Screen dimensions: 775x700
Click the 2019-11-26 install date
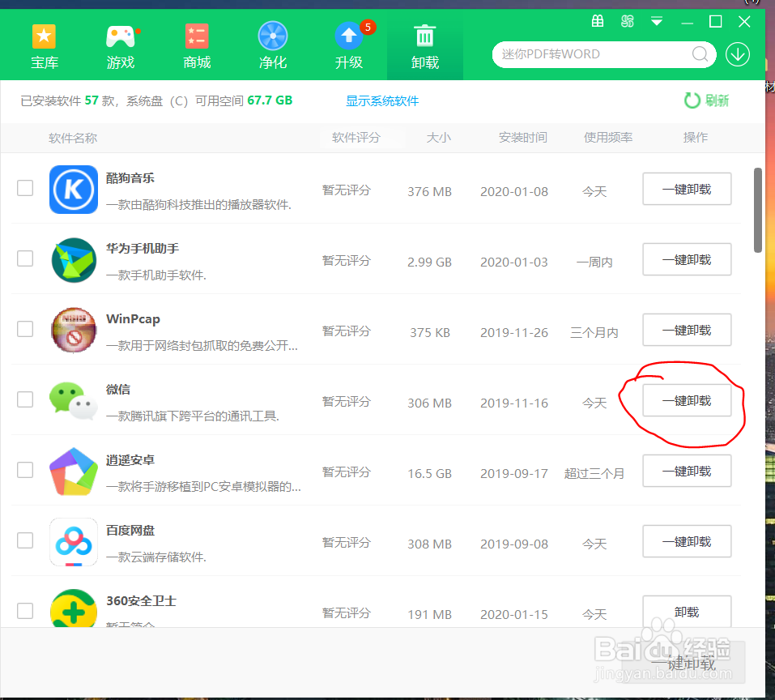click(514, 333)
